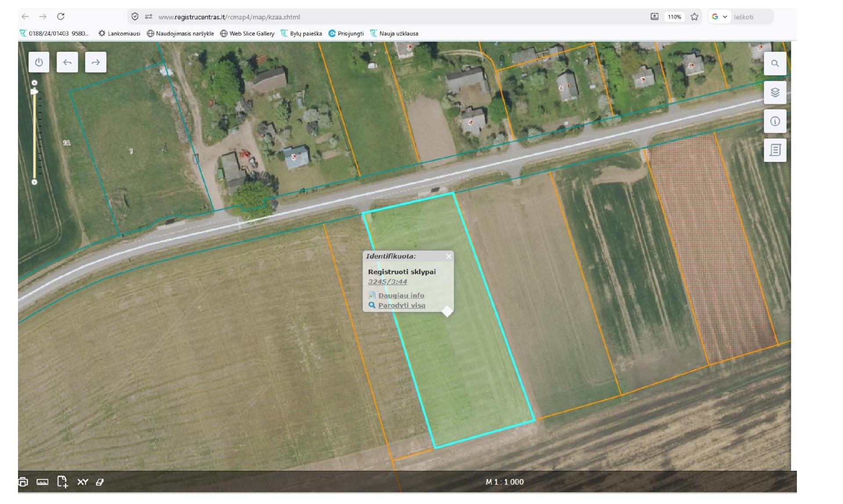Open parcel link 3245/3:44
This screenshot has height=504, width=843.
click(388, 282)
